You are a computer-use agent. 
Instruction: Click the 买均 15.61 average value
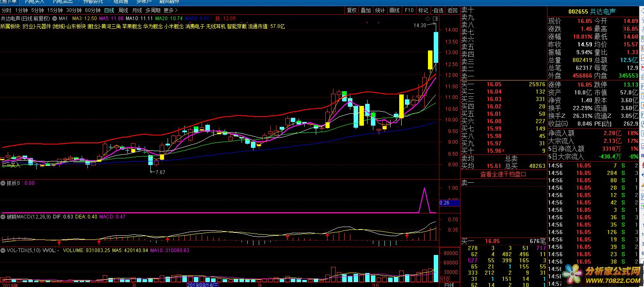(494, 166)
